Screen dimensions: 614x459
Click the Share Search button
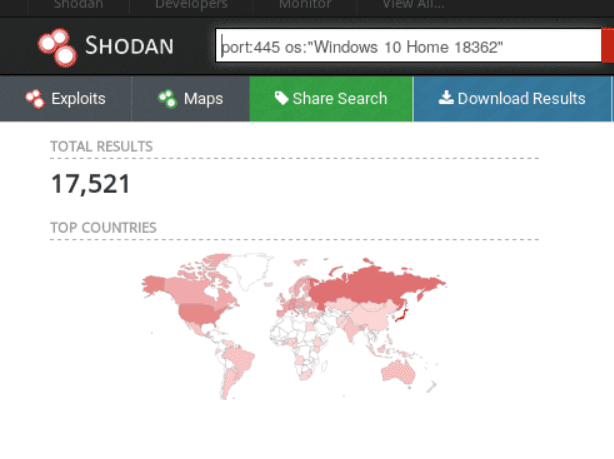tap(330, 98)
